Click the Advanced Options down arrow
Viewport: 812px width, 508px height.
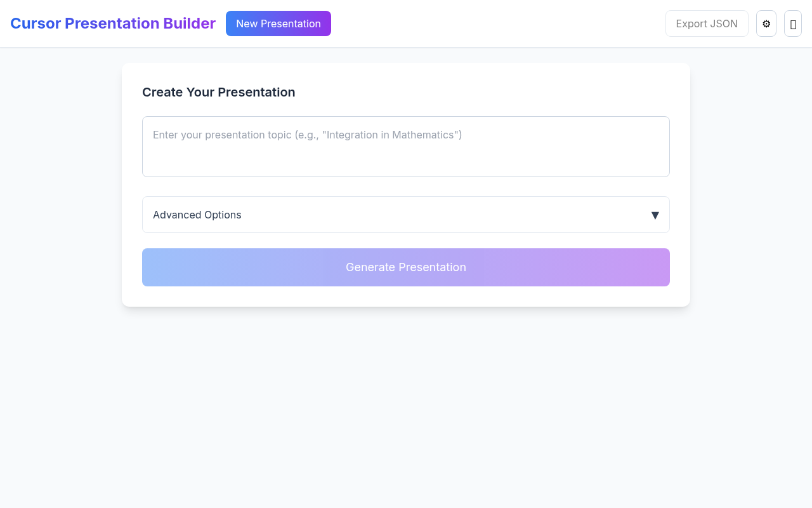[655, 215]
